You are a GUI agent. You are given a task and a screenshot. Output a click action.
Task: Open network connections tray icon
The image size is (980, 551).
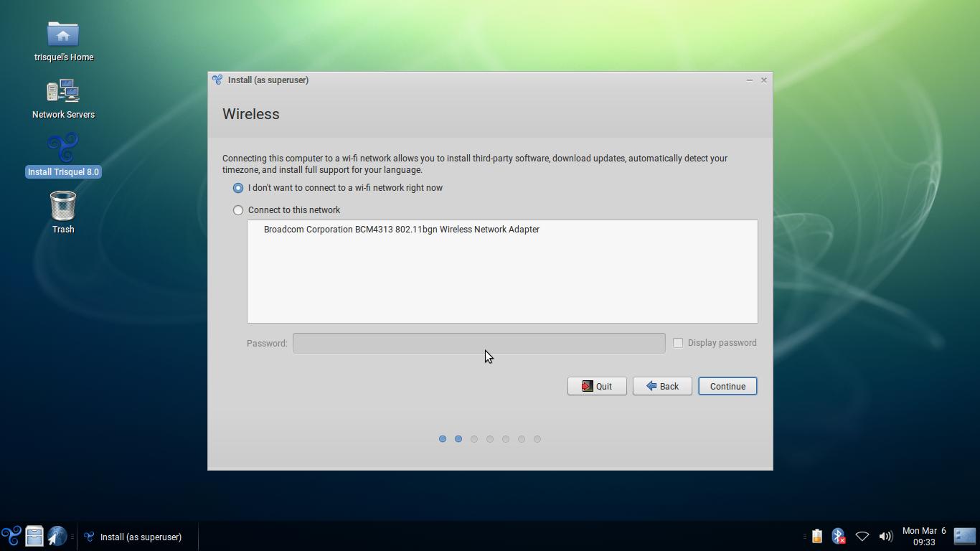(x=862, y=536)
